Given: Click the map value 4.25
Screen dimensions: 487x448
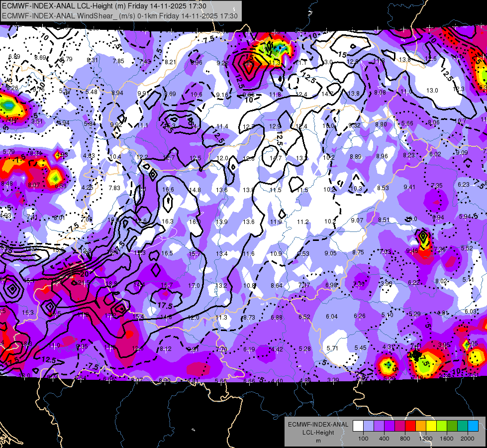Looking at the screenshot, I should [x=87, y=188].
